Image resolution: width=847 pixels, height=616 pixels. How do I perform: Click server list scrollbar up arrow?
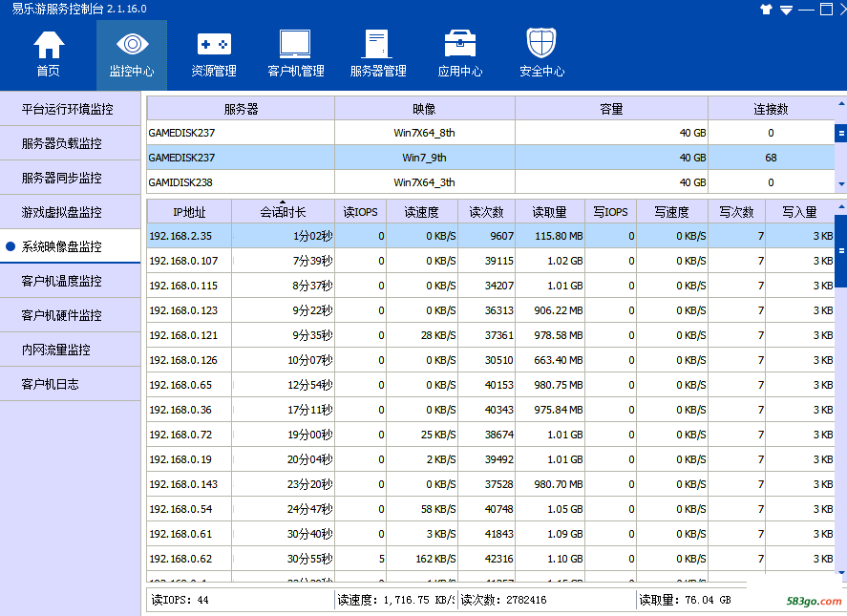[841, 103]
